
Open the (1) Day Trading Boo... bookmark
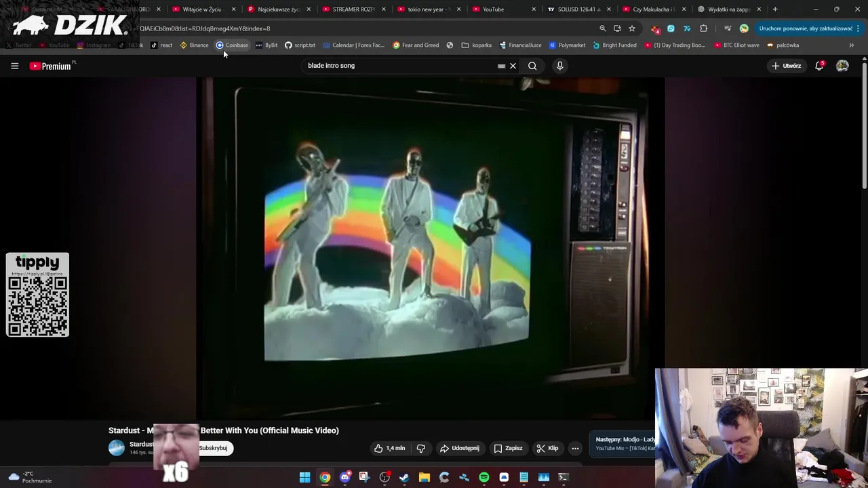(x=675, y=45)
